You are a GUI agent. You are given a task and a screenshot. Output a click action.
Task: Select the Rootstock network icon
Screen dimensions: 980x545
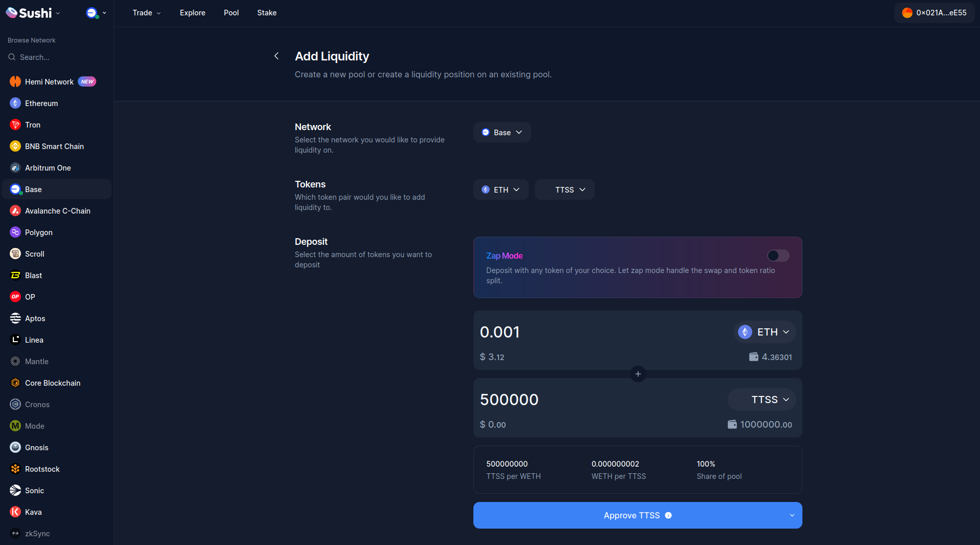[x=15, y=469]
